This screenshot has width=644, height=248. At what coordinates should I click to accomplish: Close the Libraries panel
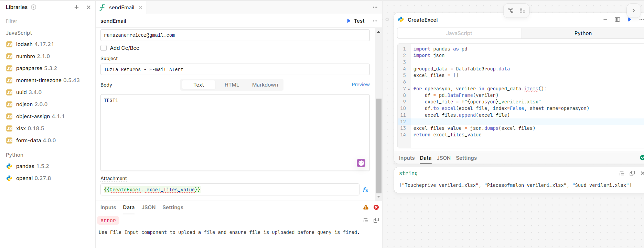[x=88, y=7]
